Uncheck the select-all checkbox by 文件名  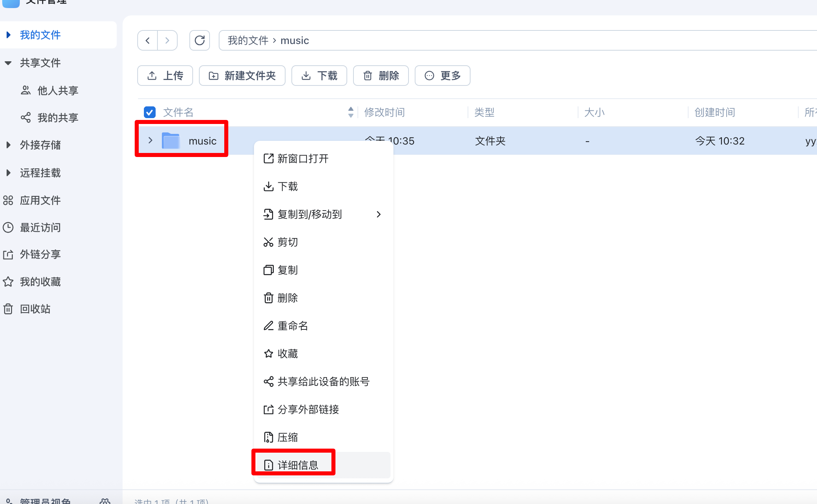click(150, 112)
